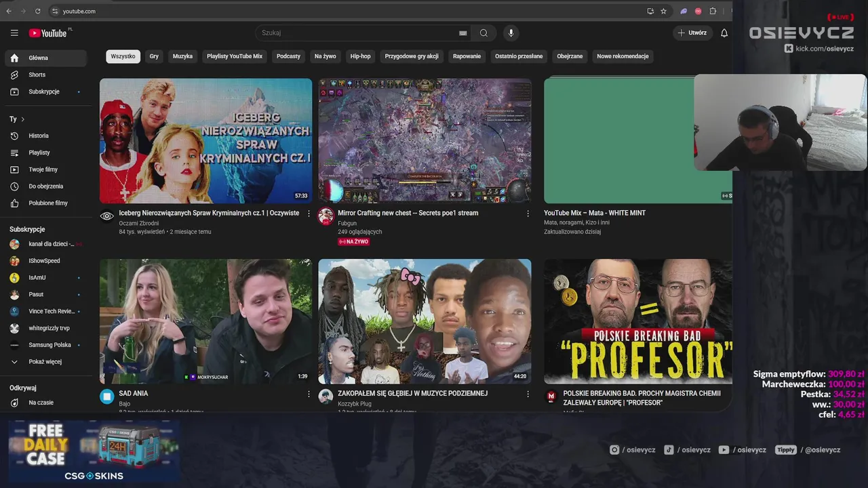Go to the YouTube logo home

coord(47,33)
